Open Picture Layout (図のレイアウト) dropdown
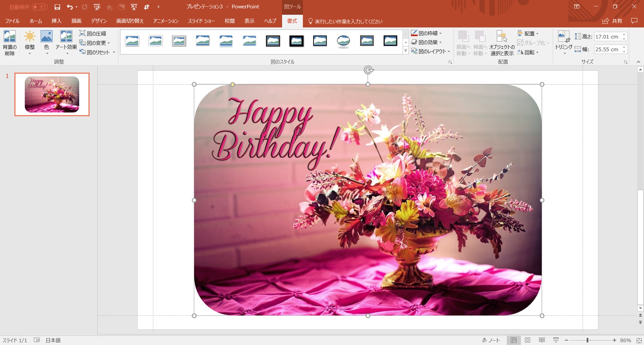The width and height of the screenshot is (644, 345). pyautogui.click(x=431, y=51)
